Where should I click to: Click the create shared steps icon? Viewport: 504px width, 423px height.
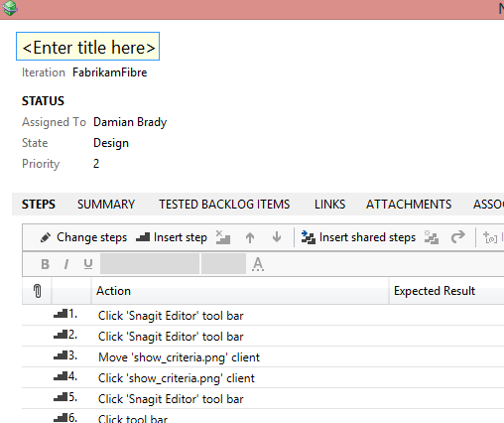432,237
